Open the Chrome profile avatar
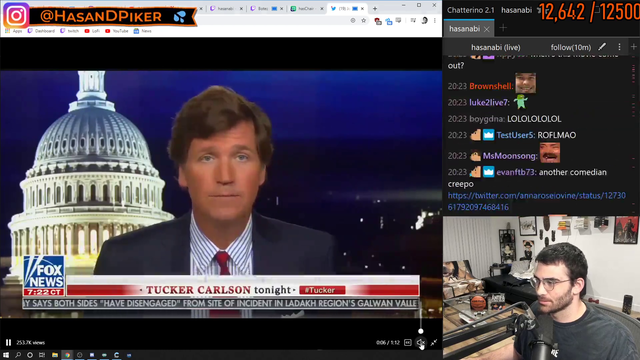This screenshot has width=640, height=360. [424, 20]
